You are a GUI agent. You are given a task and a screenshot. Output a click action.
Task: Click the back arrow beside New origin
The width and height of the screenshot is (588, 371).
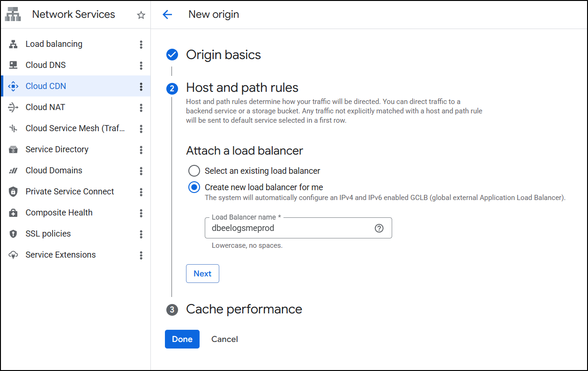tap(167, 15)
